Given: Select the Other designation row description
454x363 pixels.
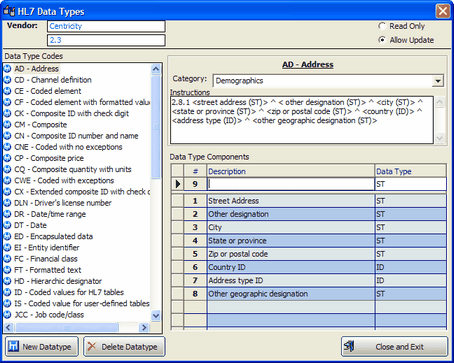Looking at the screenshot, I should (291, 214).
